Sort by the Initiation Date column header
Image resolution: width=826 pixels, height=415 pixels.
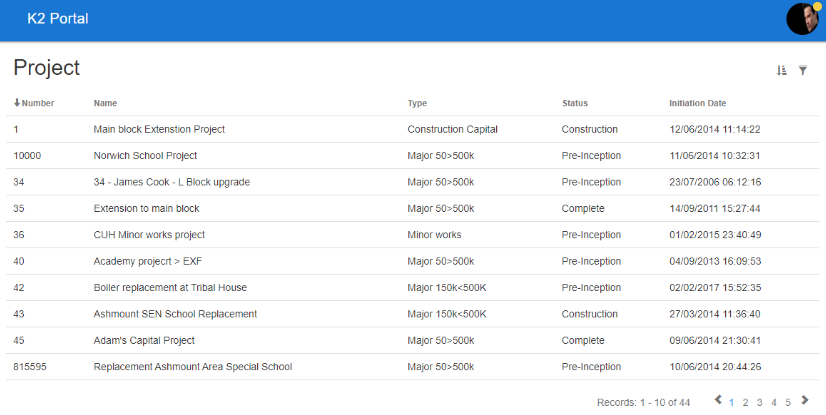697,103
